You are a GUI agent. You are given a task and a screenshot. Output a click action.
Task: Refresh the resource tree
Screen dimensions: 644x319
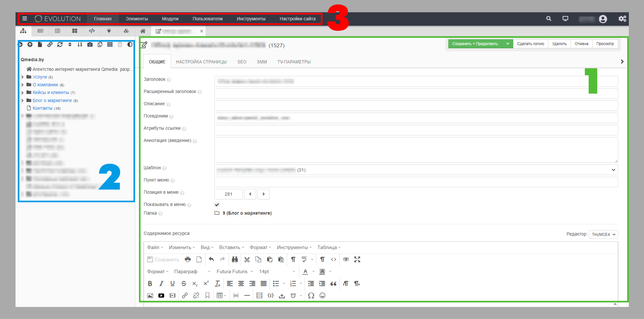(60, 45)
